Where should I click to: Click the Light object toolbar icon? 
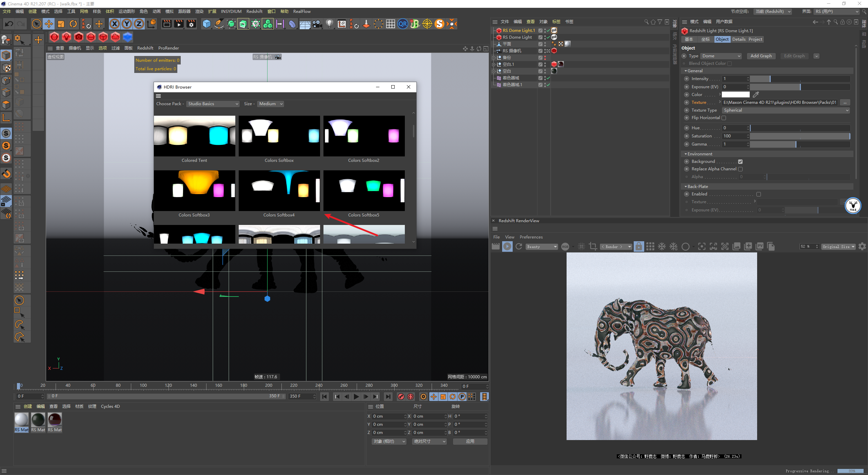[x=329, y=24]
